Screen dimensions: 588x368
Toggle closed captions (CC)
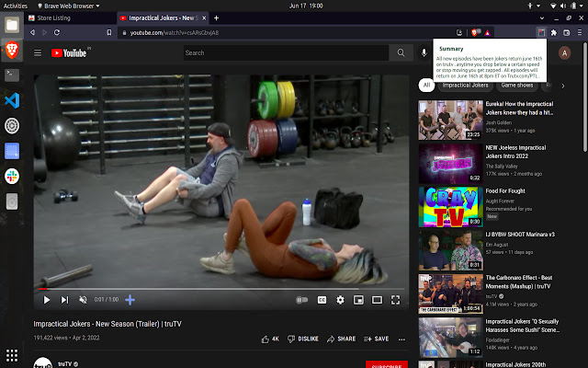322,300
